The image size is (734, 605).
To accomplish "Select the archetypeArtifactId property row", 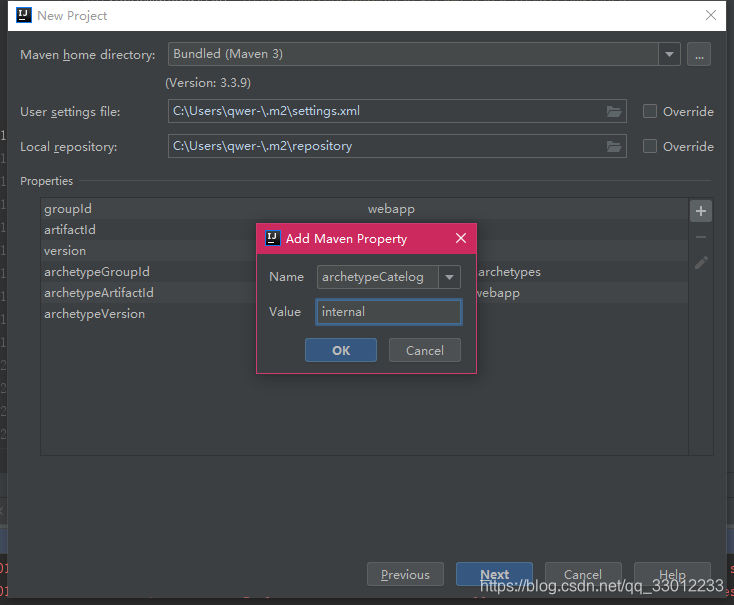I will tap(364, 293).
